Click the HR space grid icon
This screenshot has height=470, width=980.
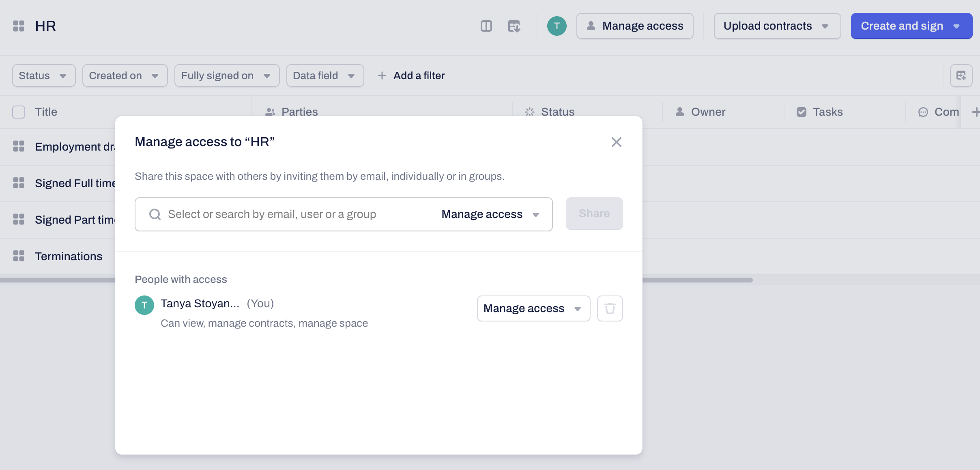pyautogui.click(x=19, y=26)
